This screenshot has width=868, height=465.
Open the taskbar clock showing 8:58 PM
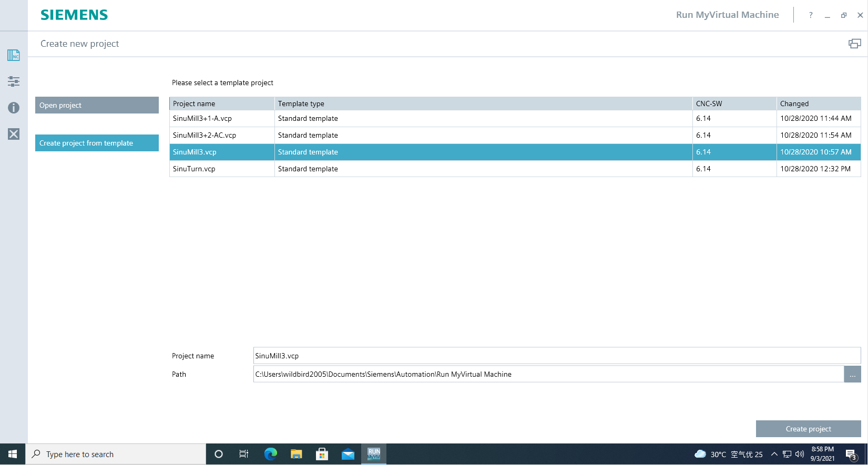822,454
